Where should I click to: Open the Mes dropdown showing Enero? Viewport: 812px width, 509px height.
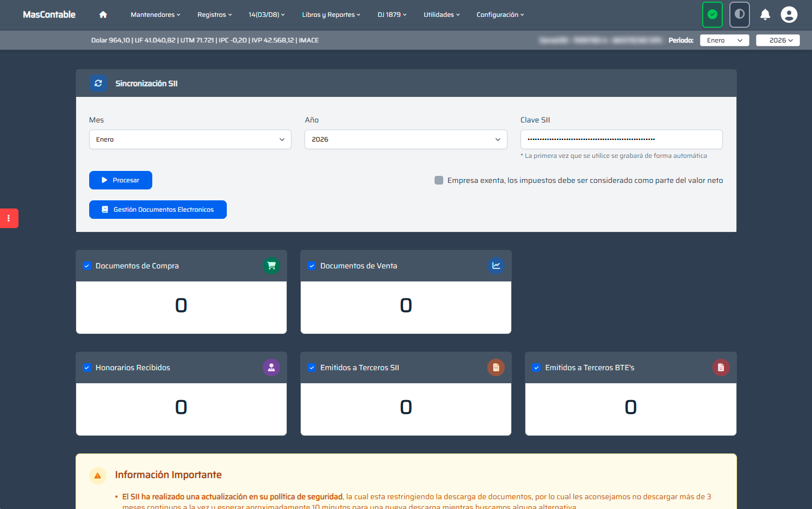190,139
